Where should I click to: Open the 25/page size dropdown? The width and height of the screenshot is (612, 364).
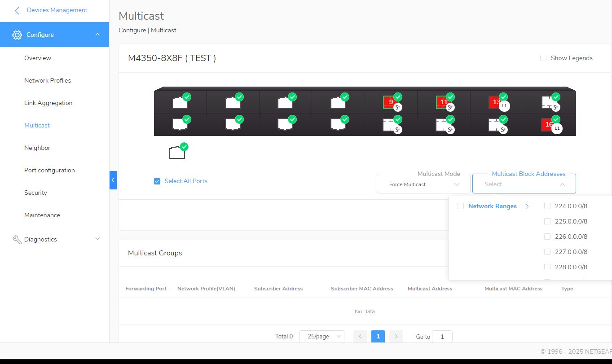point(322,337)
